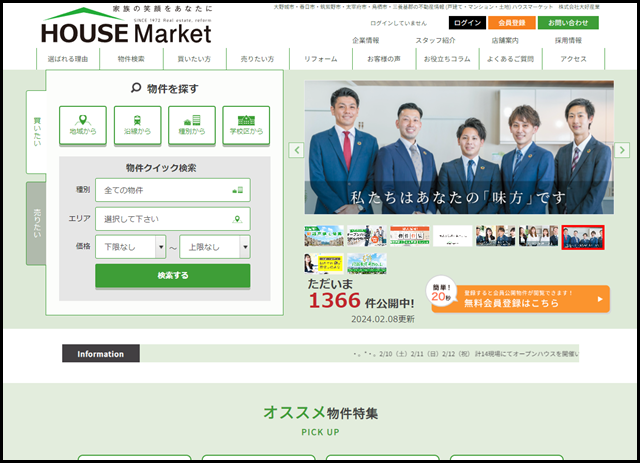The width and height of the screenshot is (640, 463).
Task: Select the yellow-sign thumbnail in second row
Action: 324,263
